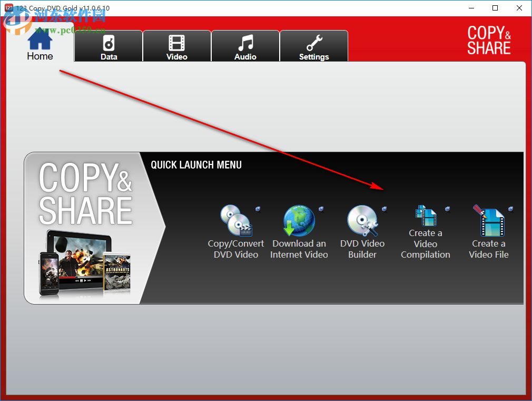Open the DVD Video Builder disc icon

(362, 221)
